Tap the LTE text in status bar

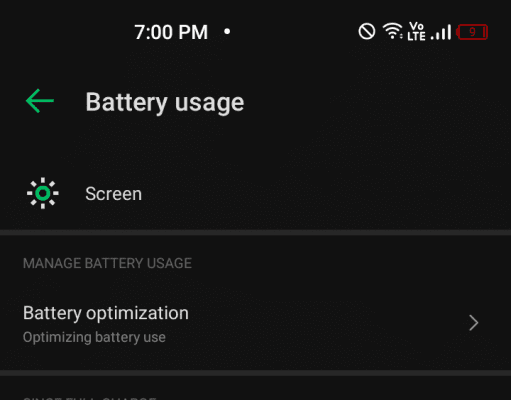pyautogui.click(x=416, y=36)
